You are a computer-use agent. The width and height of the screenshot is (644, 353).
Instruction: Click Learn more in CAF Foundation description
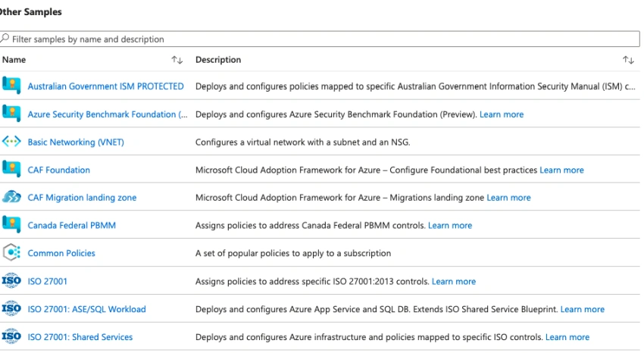point(561,170)
